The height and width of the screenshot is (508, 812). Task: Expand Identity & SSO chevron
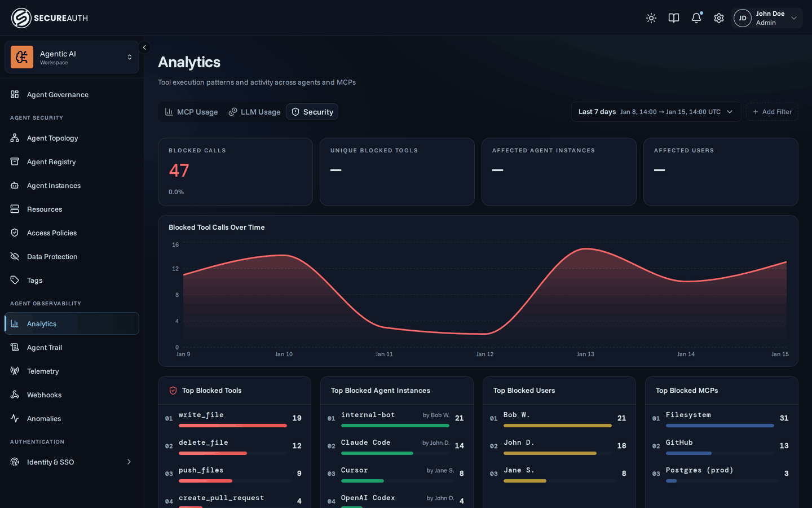[129, 462]
